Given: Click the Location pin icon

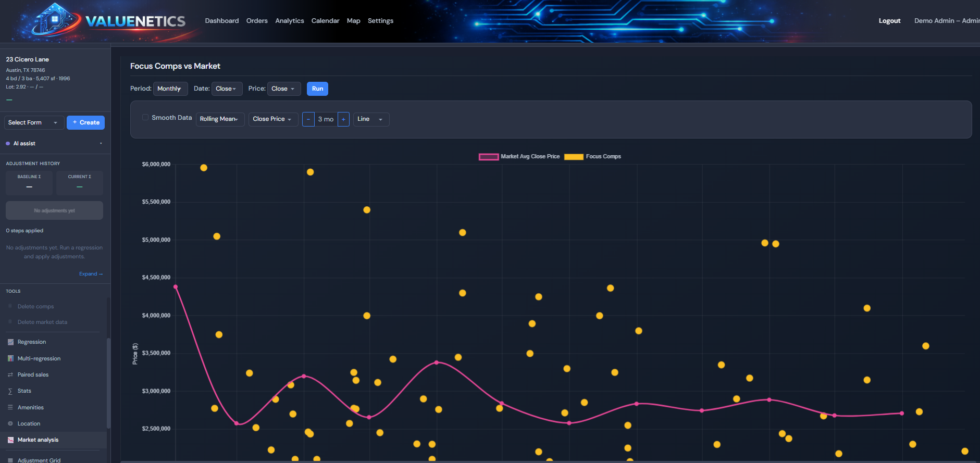Looking at the screenshot, I should point(10,423).
